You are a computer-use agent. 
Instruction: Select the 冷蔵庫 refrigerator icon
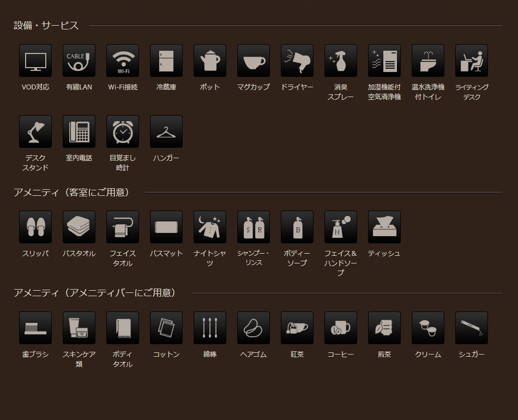point(166,61)
